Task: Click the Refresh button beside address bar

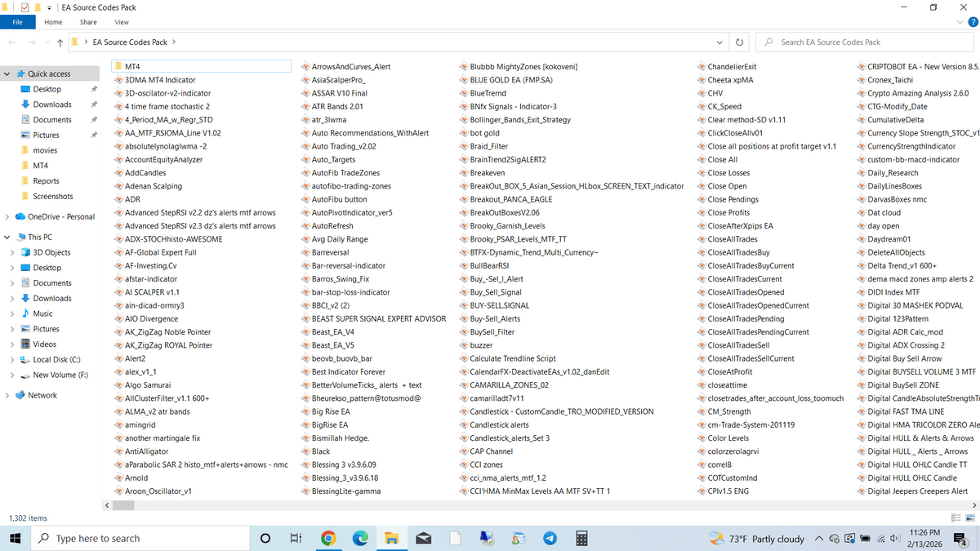Action: click(x=739, y=42)
